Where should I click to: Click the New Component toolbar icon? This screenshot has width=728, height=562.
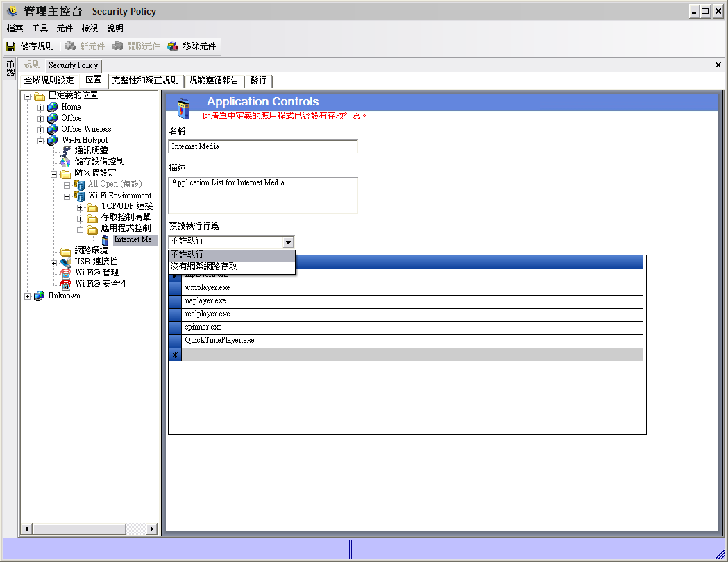click(70, 46)
